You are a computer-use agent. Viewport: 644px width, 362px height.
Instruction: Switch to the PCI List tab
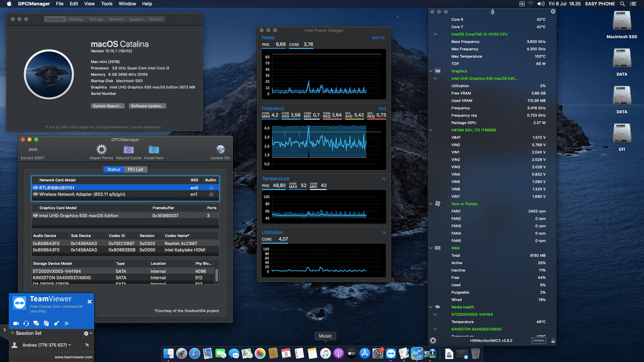point(135,169)
